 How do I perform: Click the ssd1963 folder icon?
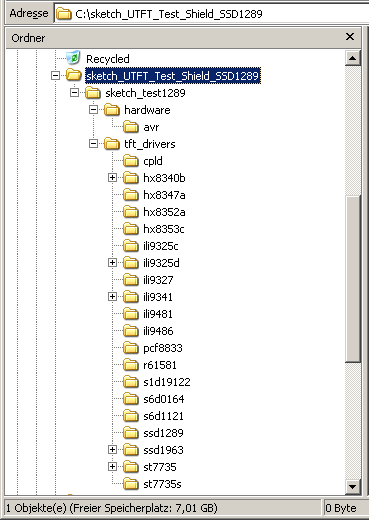[x=131, y=449]
